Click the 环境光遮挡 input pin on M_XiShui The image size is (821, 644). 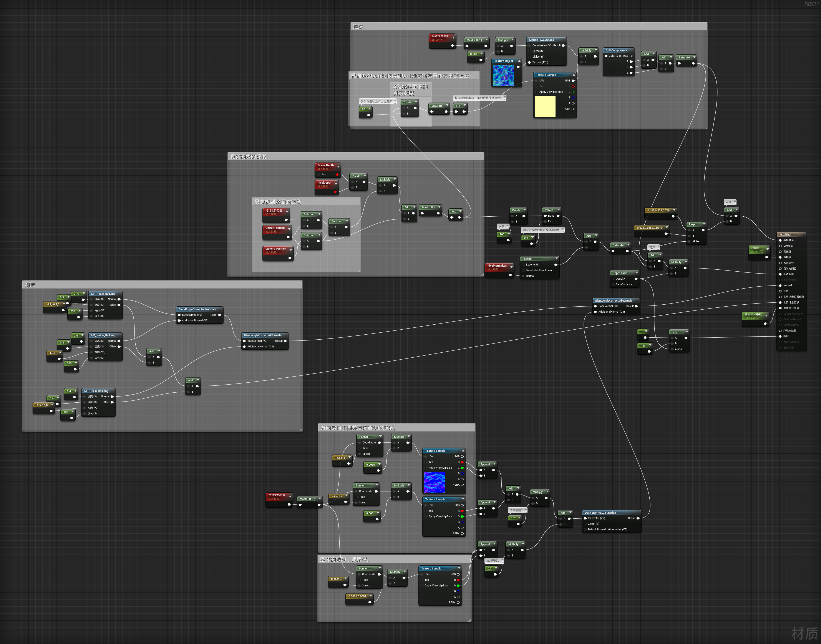coord(780,331)
